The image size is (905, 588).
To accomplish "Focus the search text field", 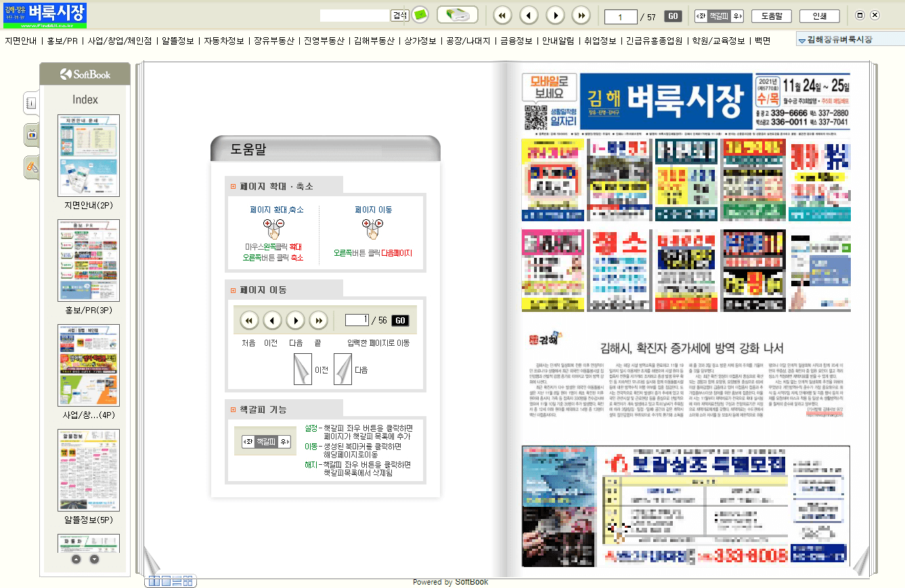I will coord(355,15).
